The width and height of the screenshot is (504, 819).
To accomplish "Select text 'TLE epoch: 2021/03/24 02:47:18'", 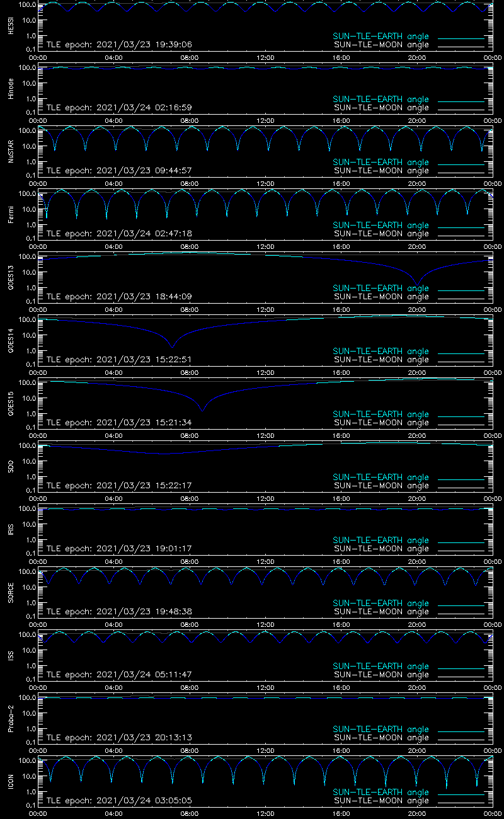I will pos(119,234).
